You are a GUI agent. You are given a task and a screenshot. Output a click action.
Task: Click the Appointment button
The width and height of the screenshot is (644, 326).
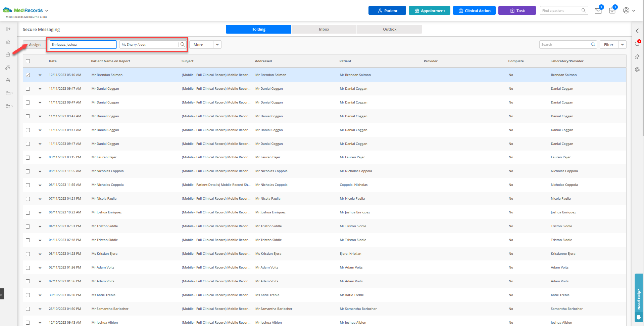[430, 10]
